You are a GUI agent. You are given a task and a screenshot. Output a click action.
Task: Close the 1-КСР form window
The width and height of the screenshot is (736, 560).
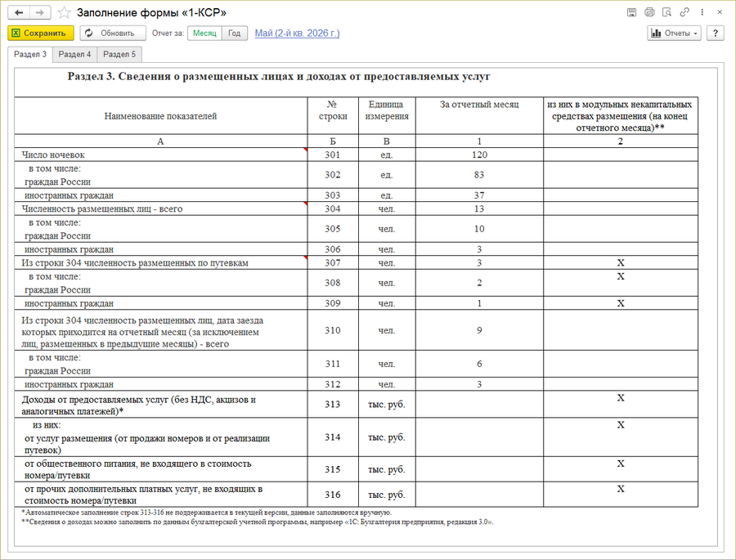pos(720,12)
